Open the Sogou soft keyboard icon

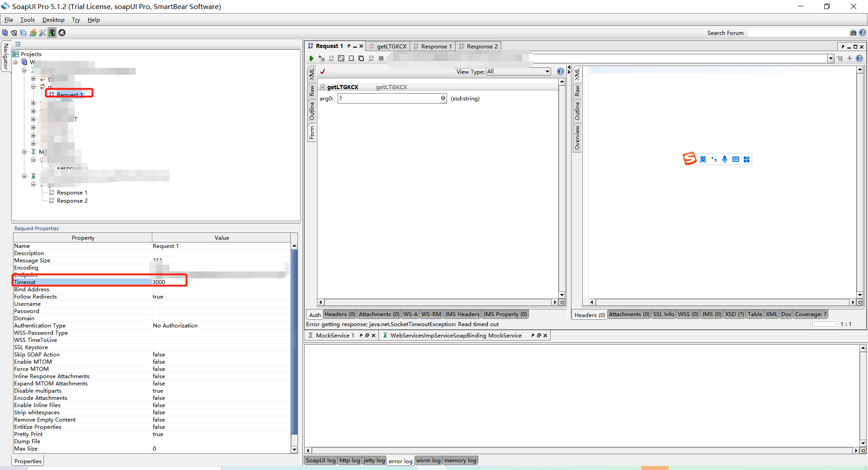(x=736, y=159)
